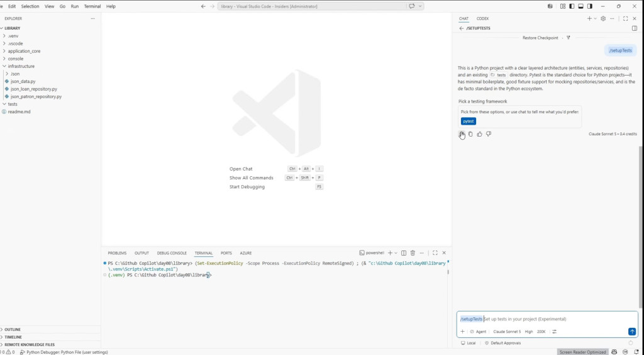The height and width of the screenshot is (355, 644).
Task: Mark the response unhelpful with thumbs down
Action: click(488, 134)
